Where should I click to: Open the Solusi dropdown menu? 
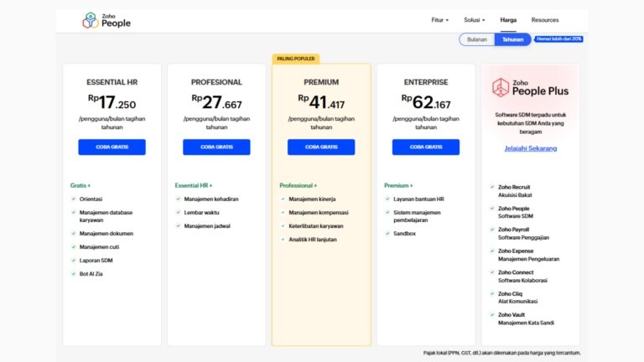pos(475,20)
